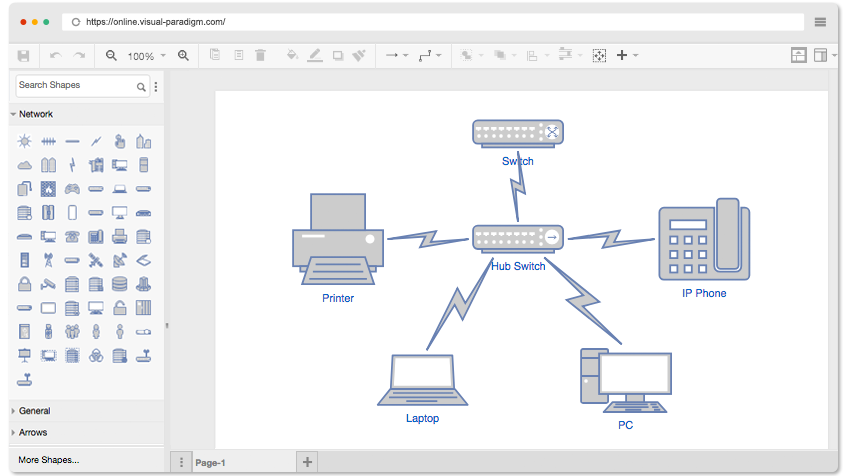Select the satellite shape in Network palette
The image size is (848, 476).
click(x=96, y=260)
